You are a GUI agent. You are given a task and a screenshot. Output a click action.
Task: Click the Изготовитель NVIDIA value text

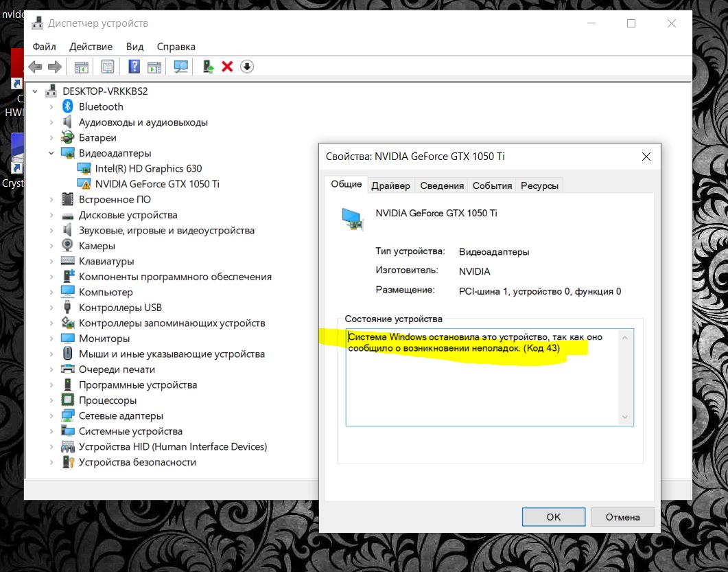pyautogui.click(x=475, y=271)
